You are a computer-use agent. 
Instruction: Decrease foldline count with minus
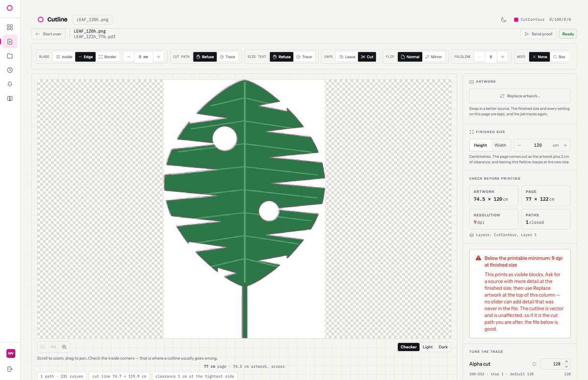pos(479,57)
